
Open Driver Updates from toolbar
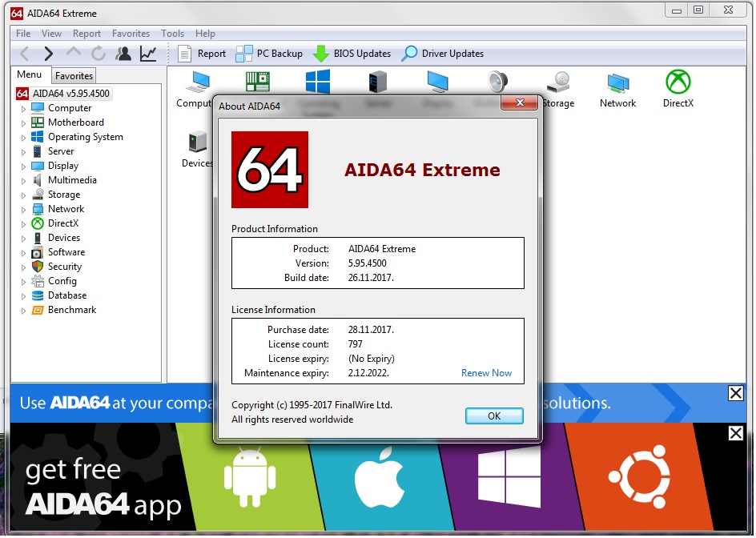(443, 54)
